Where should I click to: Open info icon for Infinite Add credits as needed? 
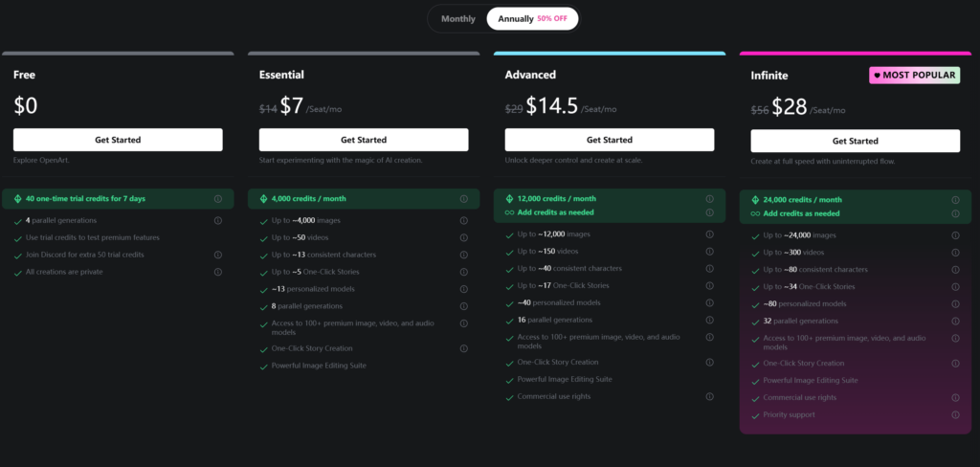[956, 213]
